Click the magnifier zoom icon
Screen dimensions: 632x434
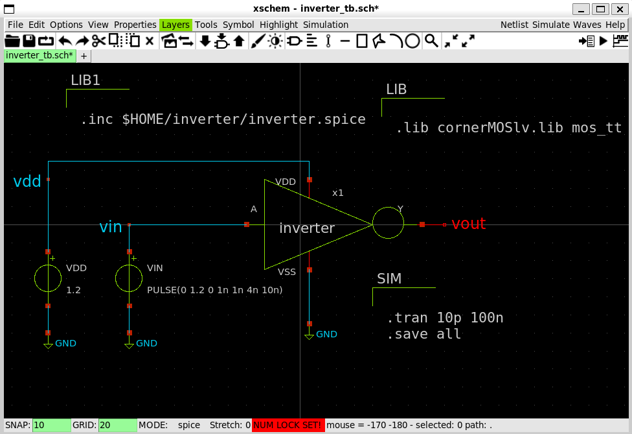click(431, 41)
